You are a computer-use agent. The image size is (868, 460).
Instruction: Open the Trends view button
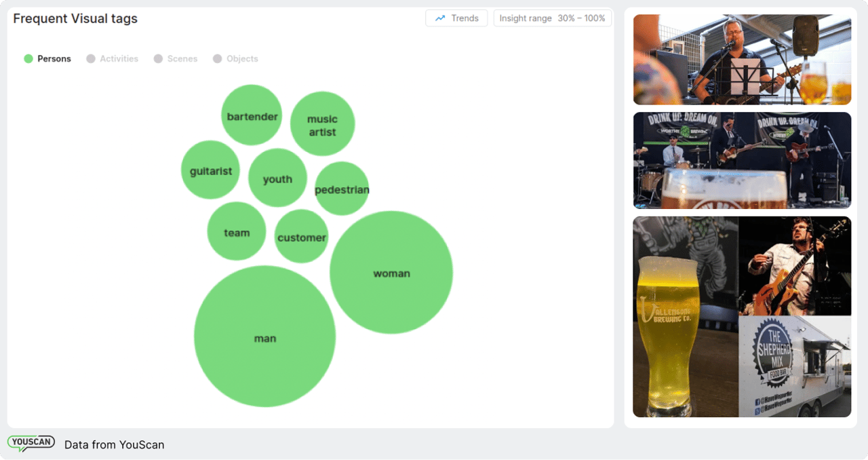(x=456, y=18)
